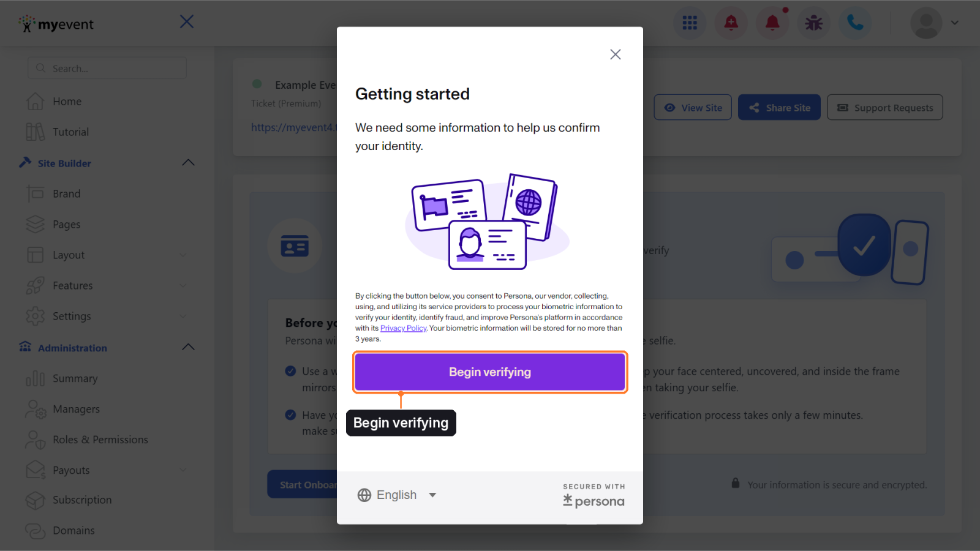
Task: Open Home in the sidebar
Action: point(67,102)
